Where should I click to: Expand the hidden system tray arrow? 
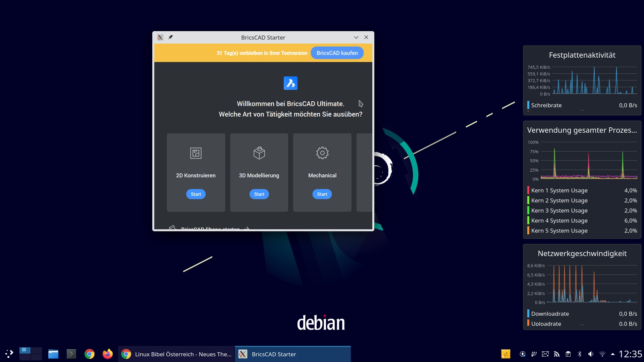click(613, 354)
